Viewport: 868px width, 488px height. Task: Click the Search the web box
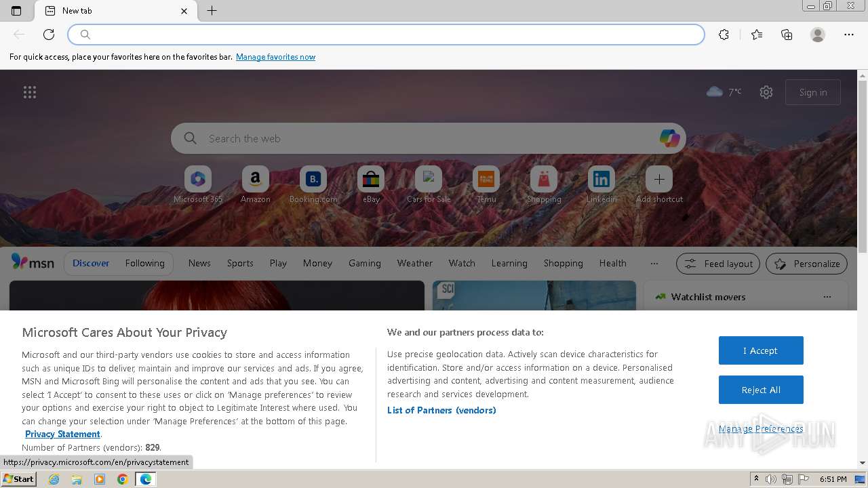point(429,138)
